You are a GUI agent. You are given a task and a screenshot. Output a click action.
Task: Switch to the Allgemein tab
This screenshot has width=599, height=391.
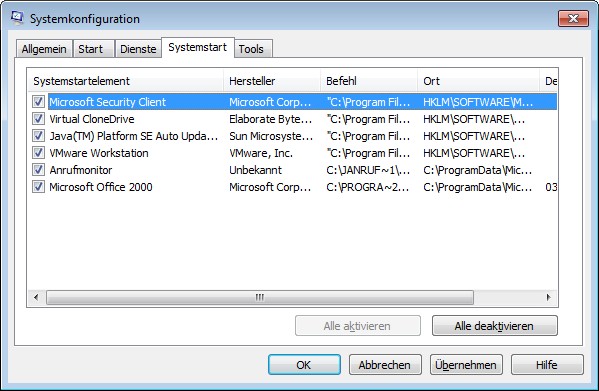44,49
